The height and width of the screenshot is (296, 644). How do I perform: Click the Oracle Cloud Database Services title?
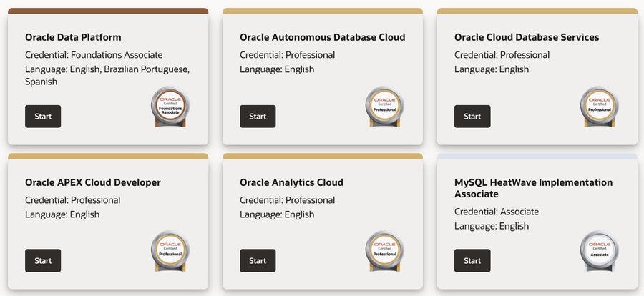(527, 37)
